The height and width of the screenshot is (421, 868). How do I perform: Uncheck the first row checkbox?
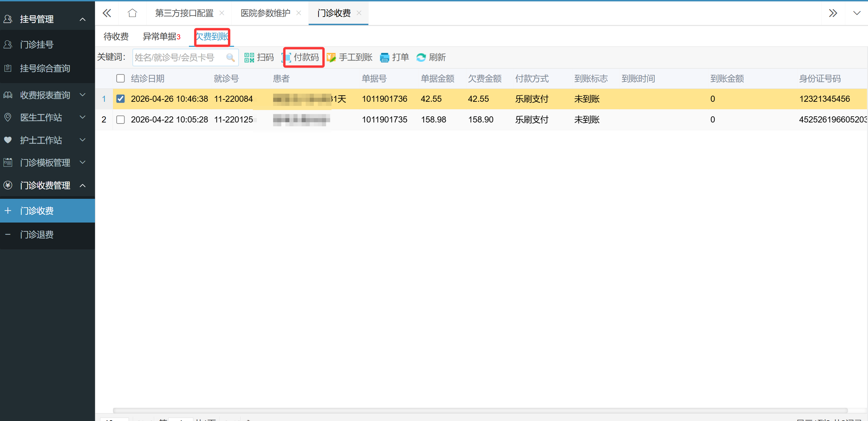(x=120, y=99)
